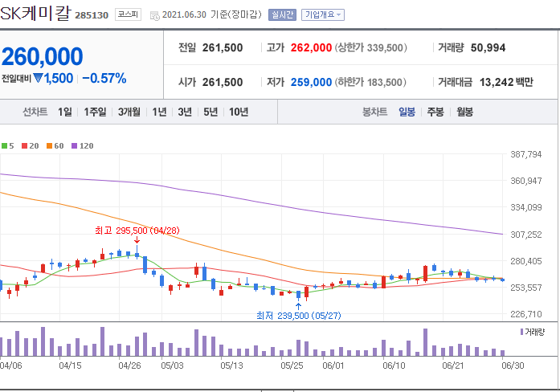The height and width of the screenshot is (392, 560).
Task: Select the 1년 line chart period
Action: coord(159,112)
